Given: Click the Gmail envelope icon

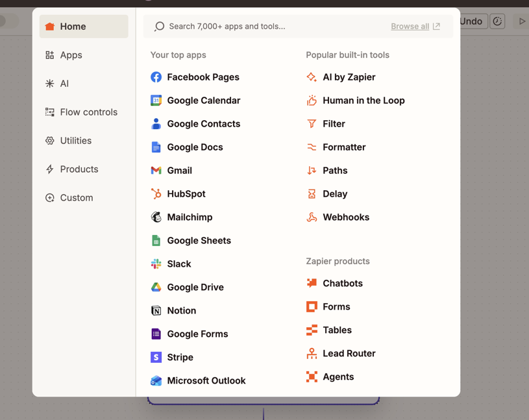Looking at the screenshot, I should pos(156,170).
